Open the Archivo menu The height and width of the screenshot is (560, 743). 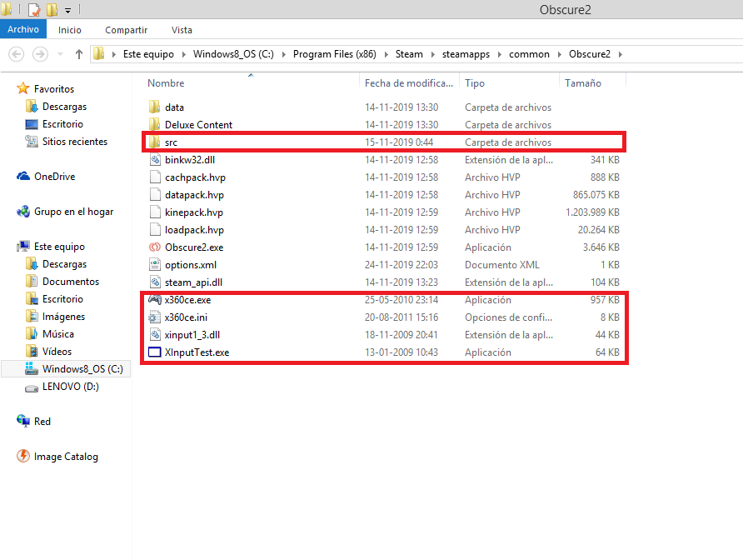[x=23, y=29]
